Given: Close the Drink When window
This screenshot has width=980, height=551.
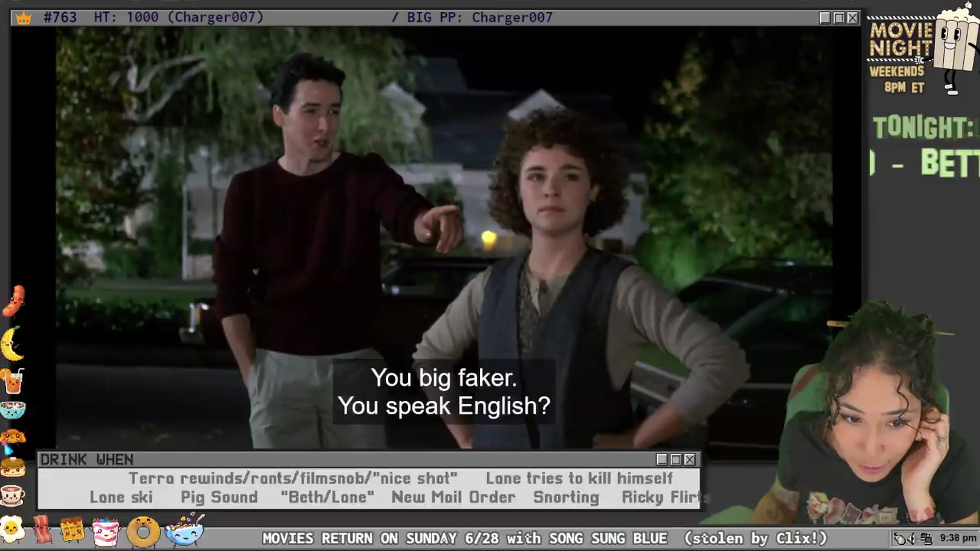Looking at the screenshot, I should click(690, 460).
